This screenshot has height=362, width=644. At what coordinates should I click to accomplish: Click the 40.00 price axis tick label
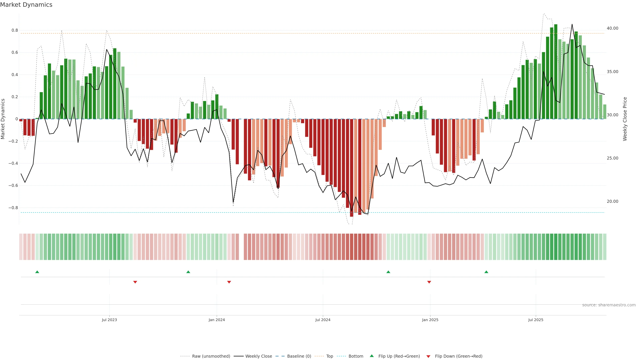(x=612, y=28)
